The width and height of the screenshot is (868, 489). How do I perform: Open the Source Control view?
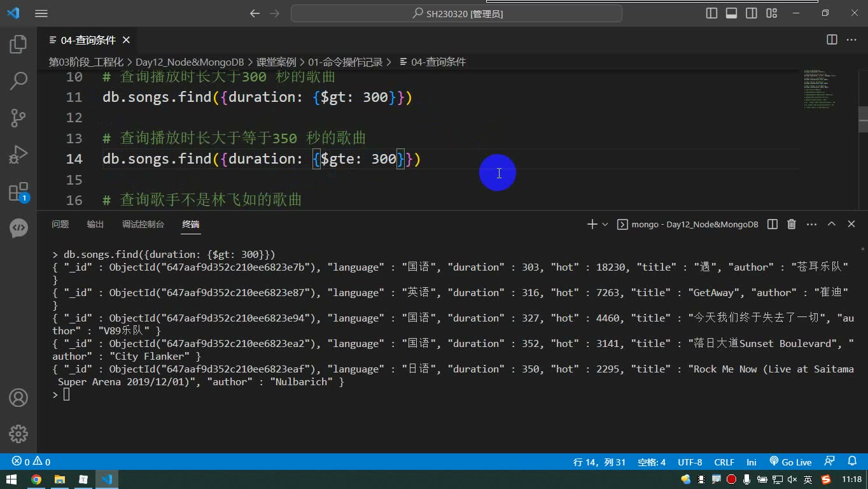pos(18,118)
